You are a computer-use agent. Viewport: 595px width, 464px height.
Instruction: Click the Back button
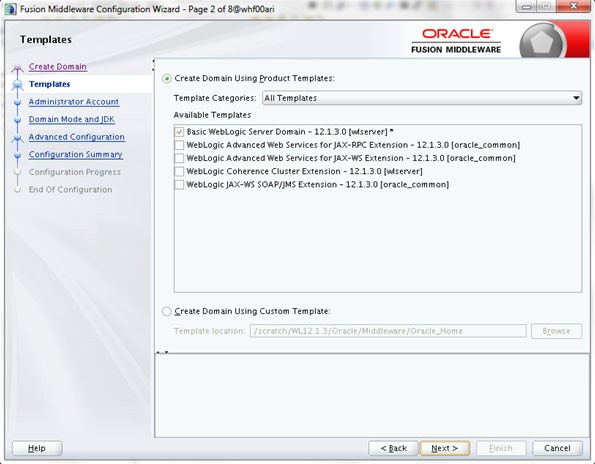click(x=393, y=448)
